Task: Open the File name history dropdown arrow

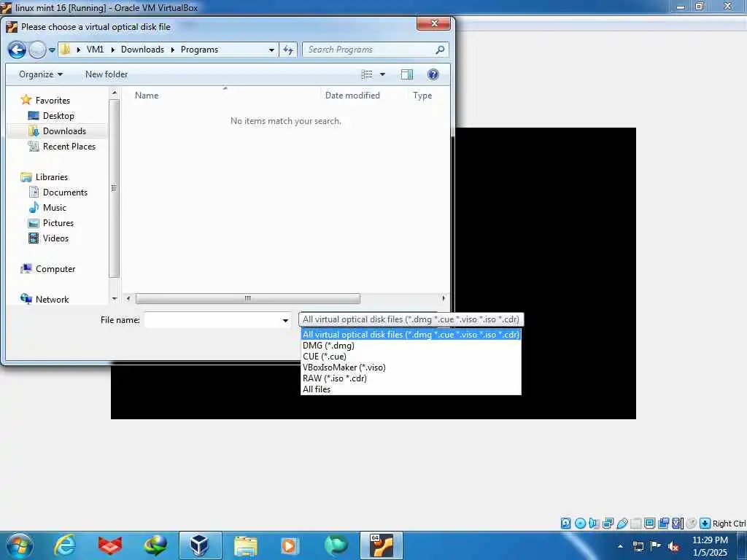Action: (285, 320)
